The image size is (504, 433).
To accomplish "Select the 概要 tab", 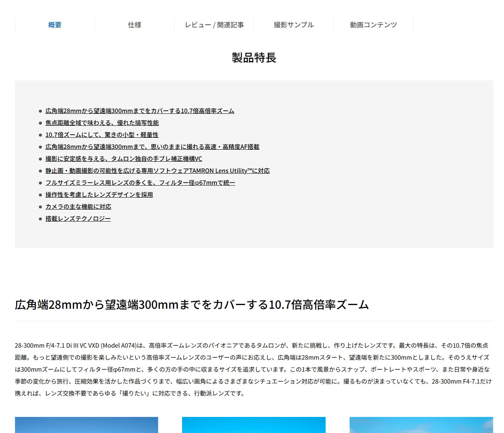I will click(55, 25).
